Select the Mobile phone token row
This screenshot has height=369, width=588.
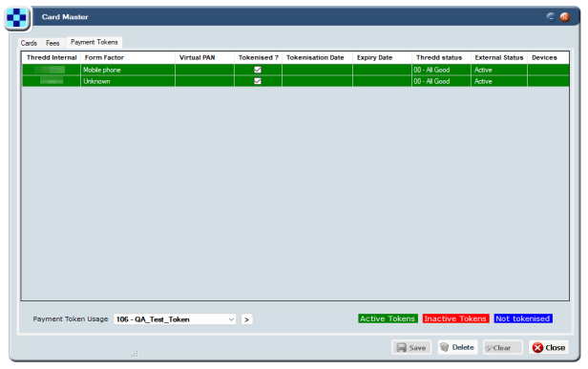click(x=296, y=70)
